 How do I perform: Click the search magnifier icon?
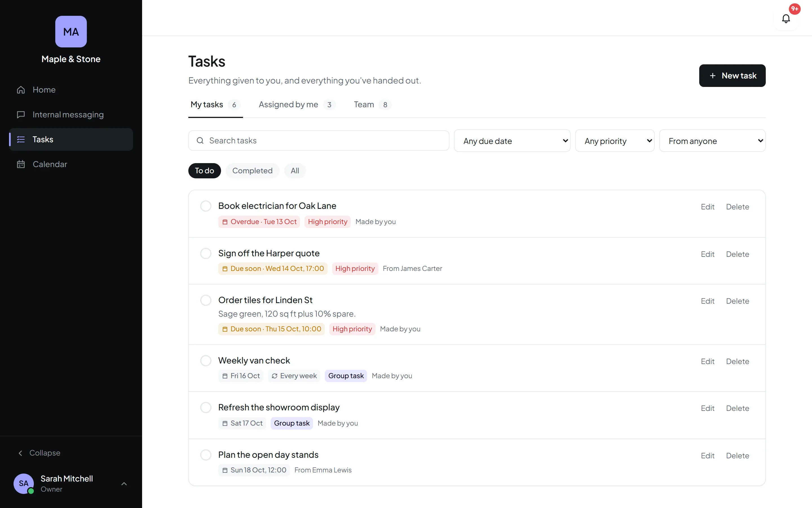point(200,141)
